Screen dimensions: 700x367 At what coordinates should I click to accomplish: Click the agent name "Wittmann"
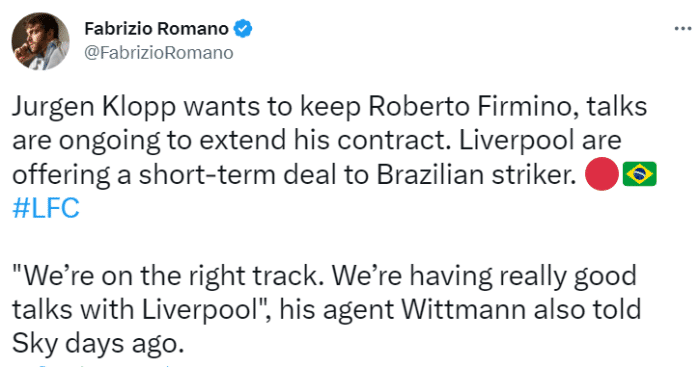(463, 310)
